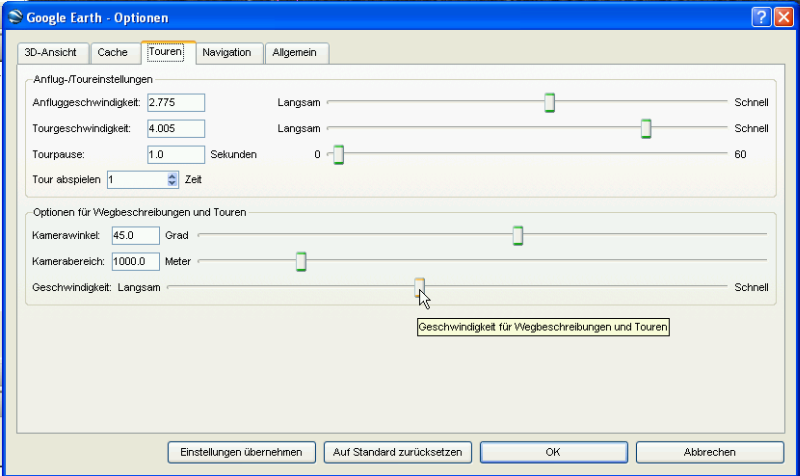Close the Optionen dialog window
Screen dimensions: 800x476
coord(782,17)
